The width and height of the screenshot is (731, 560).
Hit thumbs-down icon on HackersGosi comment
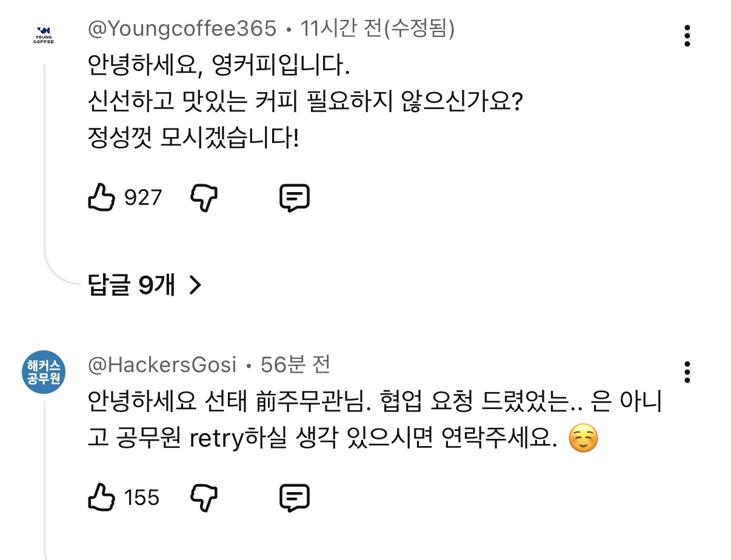point(204,498)
